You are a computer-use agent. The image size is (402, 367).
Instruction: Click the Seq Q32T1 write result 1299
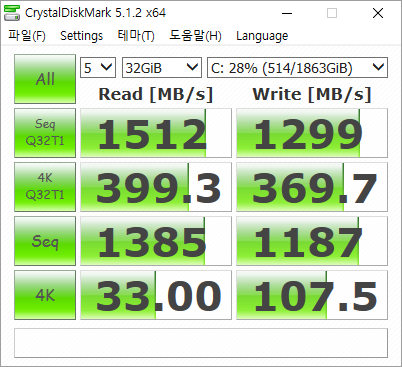(x=312, y=133)
